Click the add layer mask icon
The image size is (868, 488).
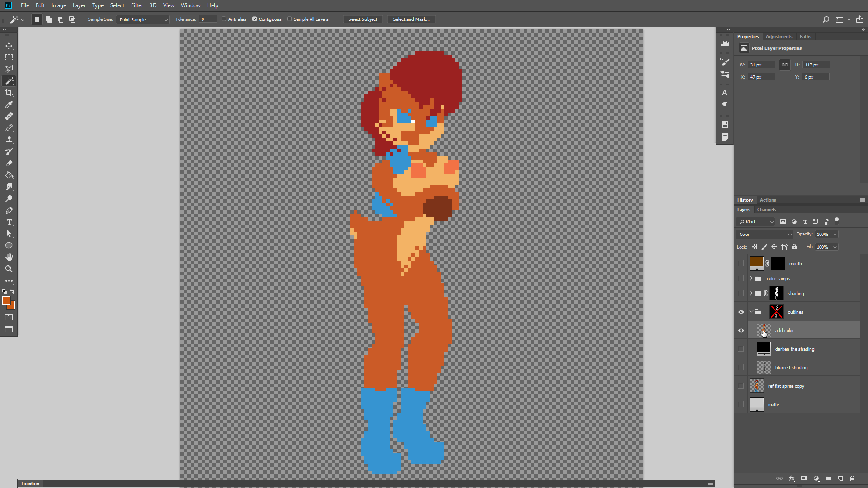point(803,479)
